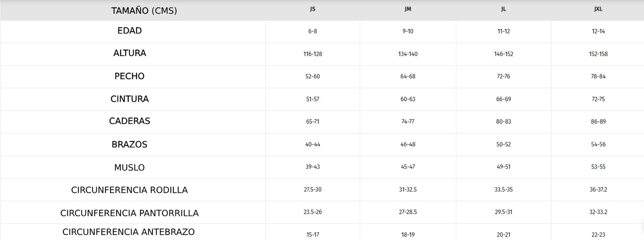
Task: Click the BRAZOS row label
Action: tap(130, 145)
